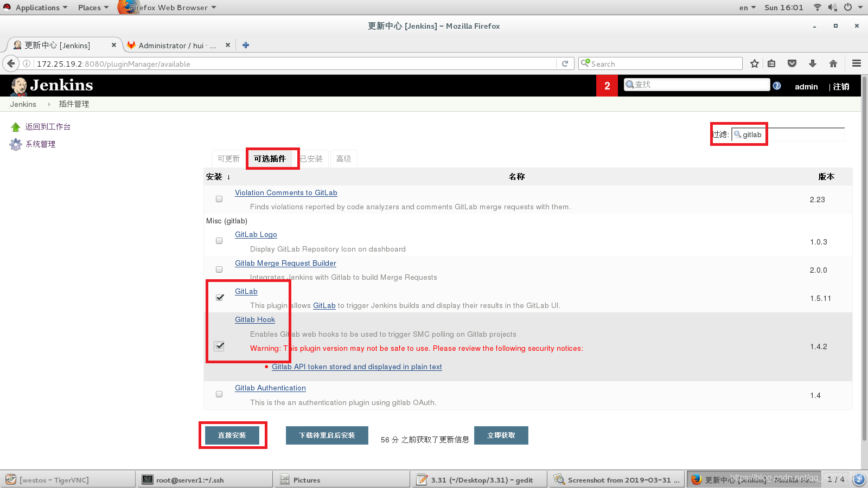Close the Administrator / hui tab

[x=228, y=45]
